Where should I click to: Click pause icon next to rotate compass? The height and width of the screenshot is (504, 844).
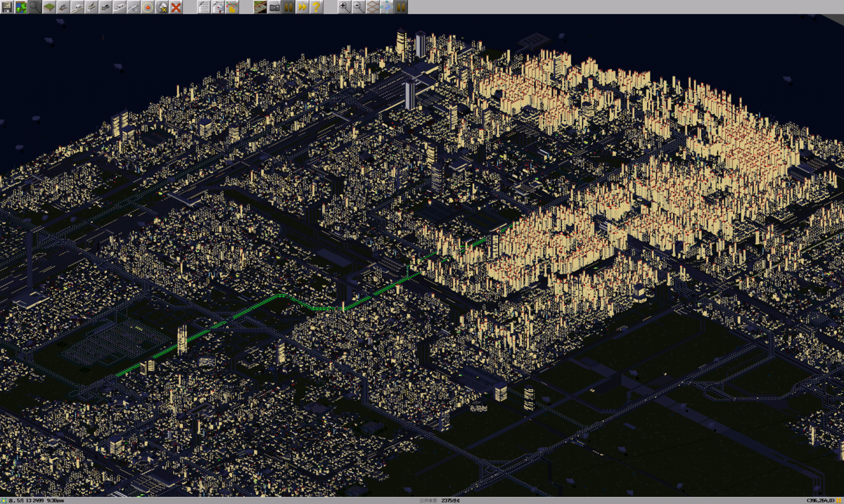[401, 7]
